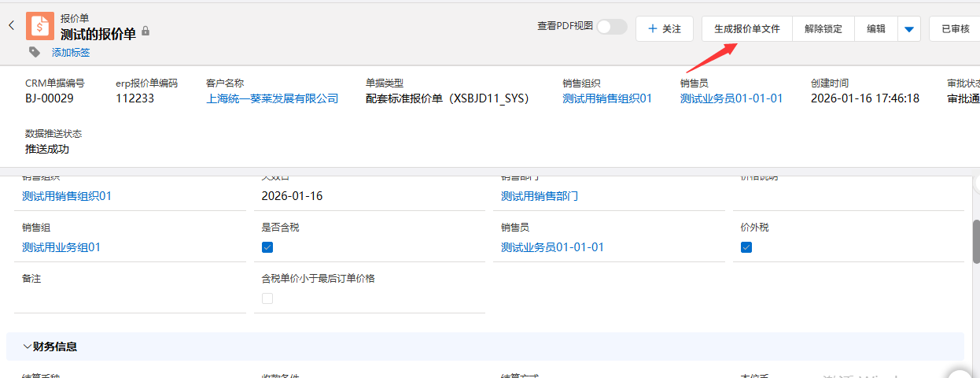Click the orange quote record icon

coord(40,26)
